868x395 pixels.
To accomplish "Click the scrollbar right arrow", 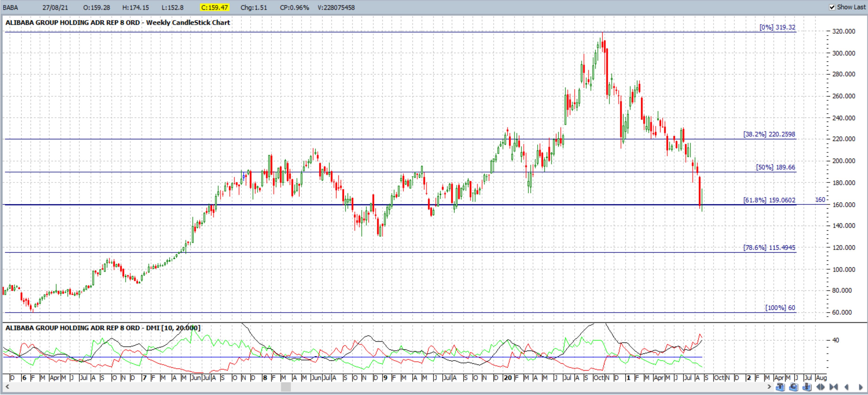I will pos(769,387).
